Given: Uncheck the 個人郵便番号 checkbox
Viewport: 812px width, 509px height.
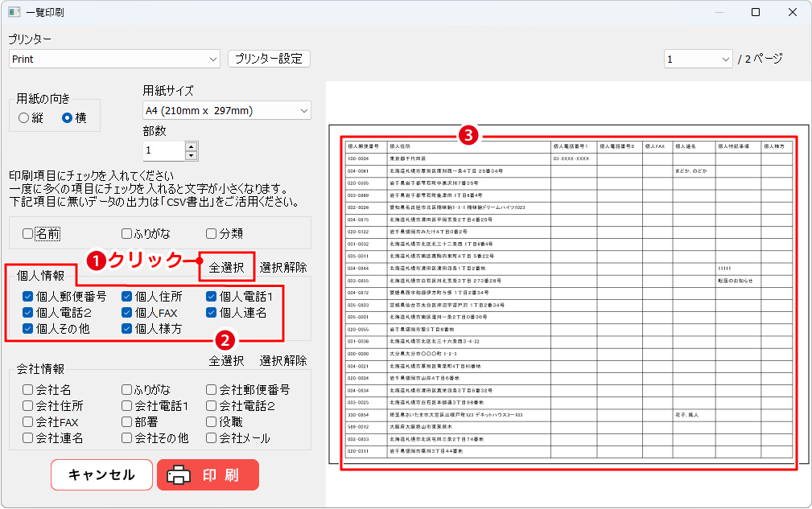Looking at the screenshot, I should (28, 296).
